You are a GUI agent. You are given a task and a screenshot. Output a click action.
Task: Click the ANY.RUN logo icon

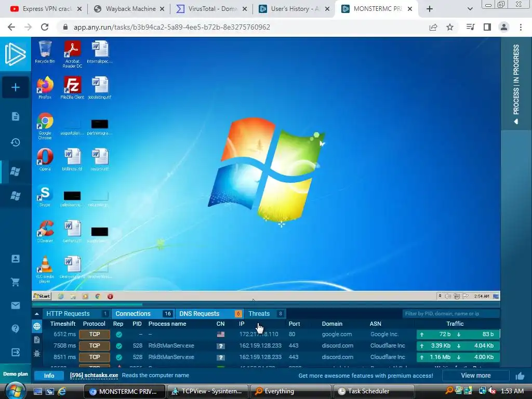15,54
